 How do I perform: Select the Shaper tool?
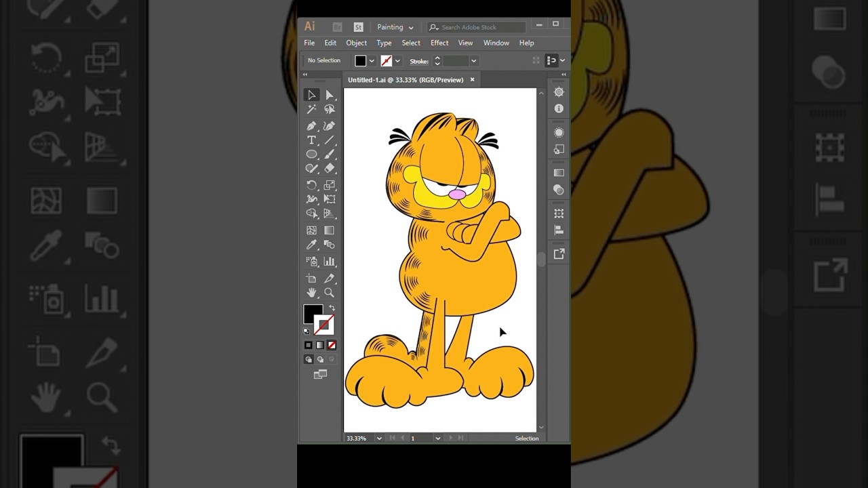[311, 168]
